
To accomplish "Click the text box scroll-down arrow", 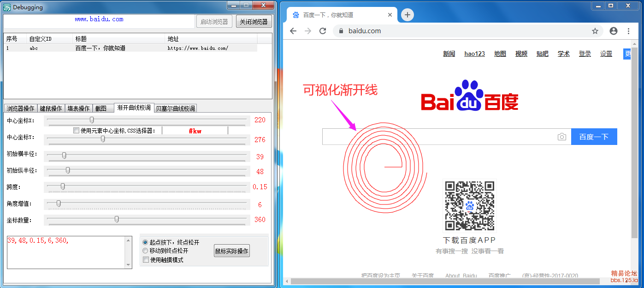I will coord(129,265).
